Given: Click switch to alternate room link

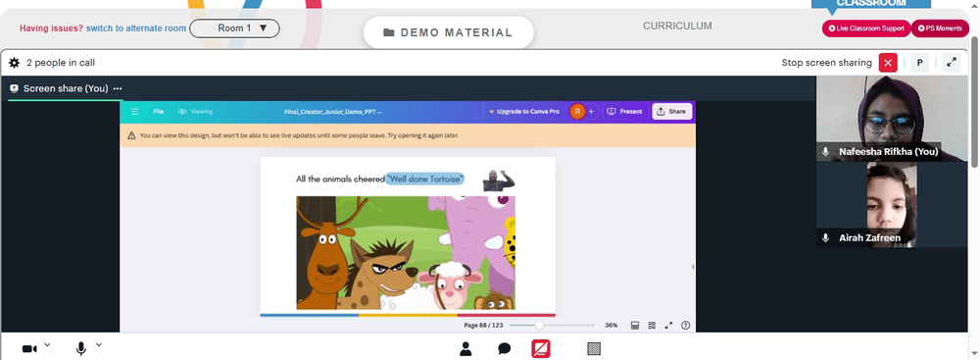Looking at the screenshot, I should 136,28.
